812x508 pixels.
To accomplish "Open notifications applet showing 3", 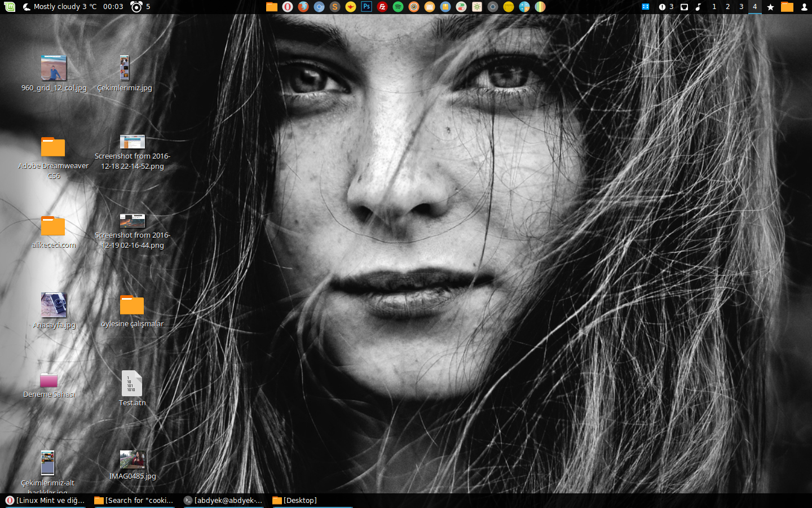I will point(666,7).
